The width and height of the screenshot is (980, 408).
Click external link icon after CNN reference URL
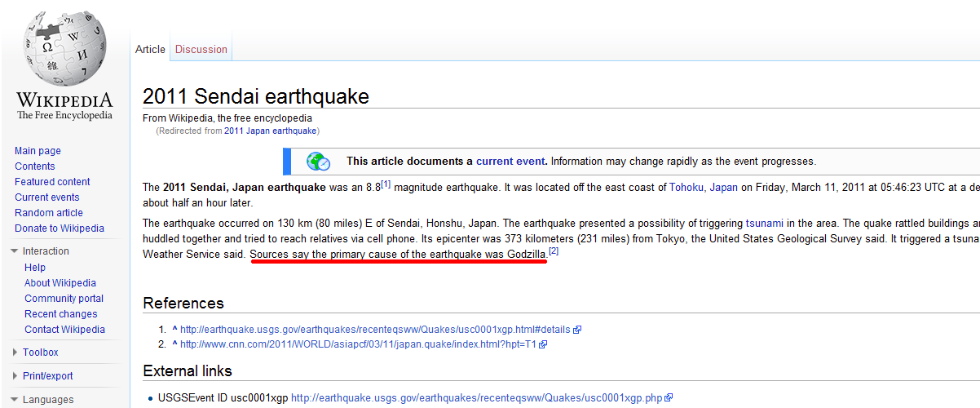543,344
